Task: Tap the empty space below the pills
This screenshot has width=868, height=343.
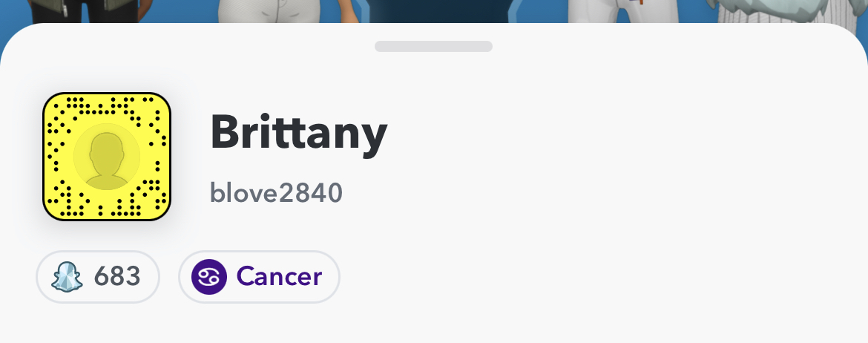Action: [x=434, y=324]
